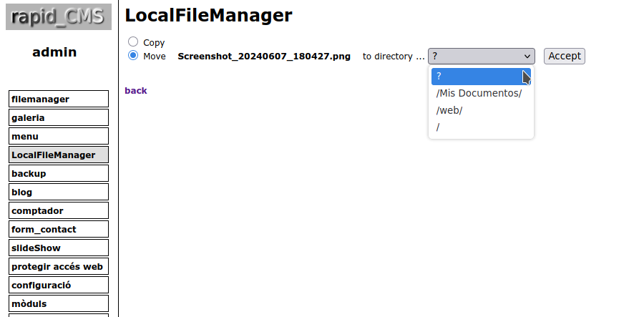The height and width of the screenshot is (317, 644).
Task: Select the Move radio button
Action: pos(133,55)
